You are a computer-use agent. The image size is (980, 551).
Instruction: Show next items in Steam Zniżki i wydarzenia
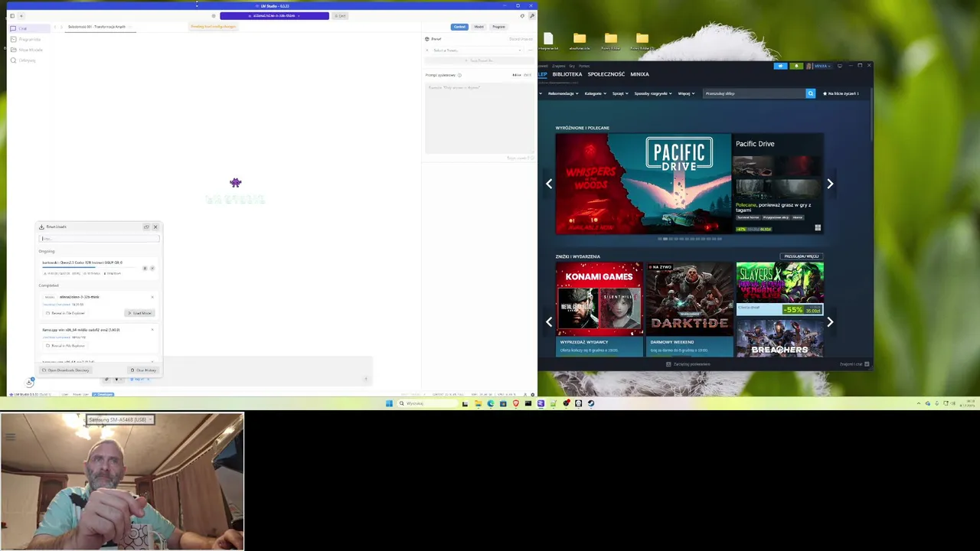[830, 322]
